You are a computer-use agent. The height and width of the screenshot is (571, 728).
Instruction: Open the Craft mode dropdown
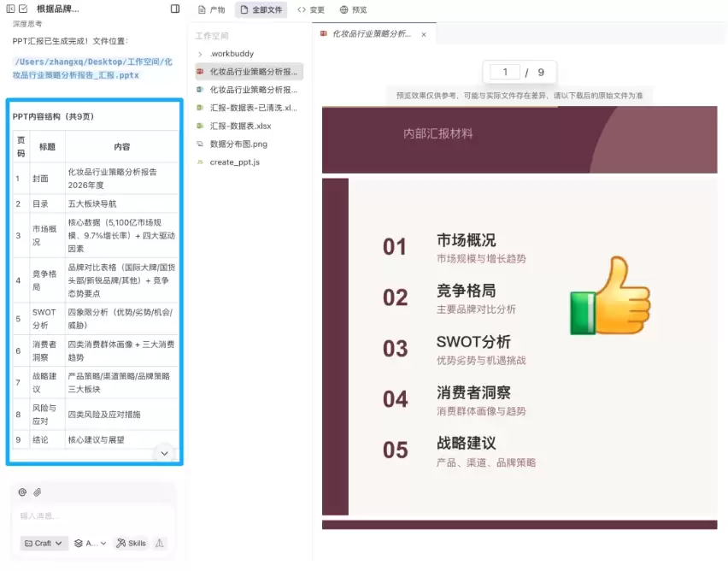click(x=44, y=543)
